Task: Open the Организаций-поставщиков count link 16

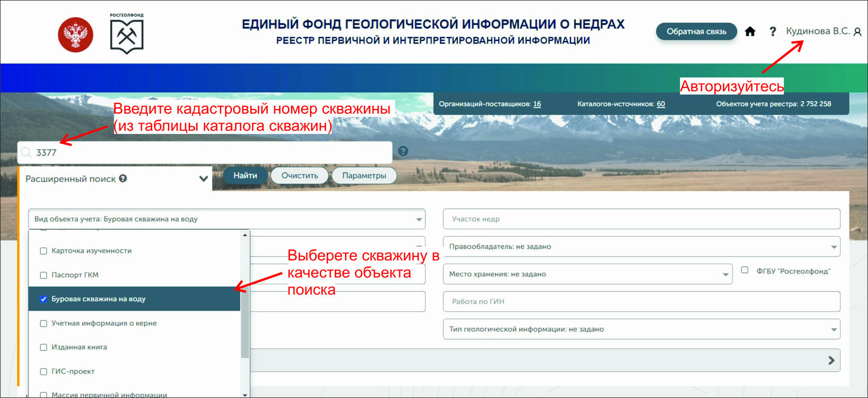Action: coord(537,104)
